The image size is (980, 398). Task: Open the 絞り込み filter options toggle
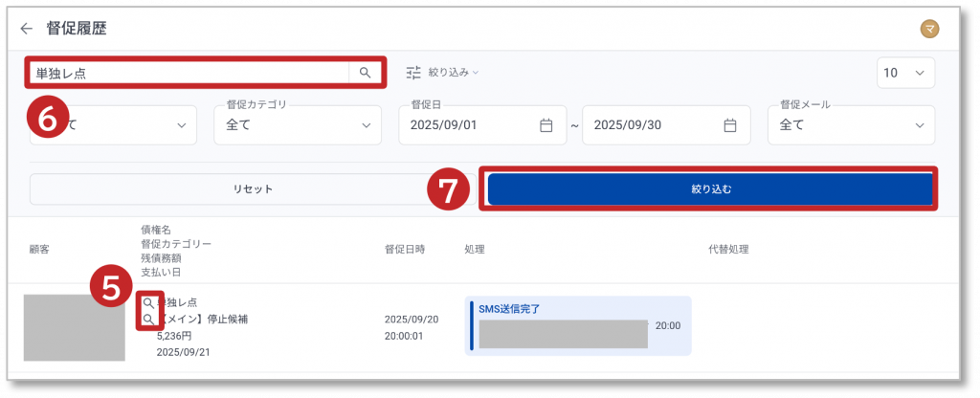441,72
